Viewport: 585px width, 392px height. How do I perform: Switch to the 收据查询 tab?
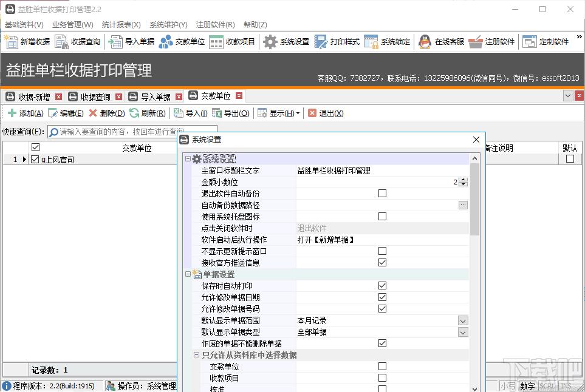(95, 97)
